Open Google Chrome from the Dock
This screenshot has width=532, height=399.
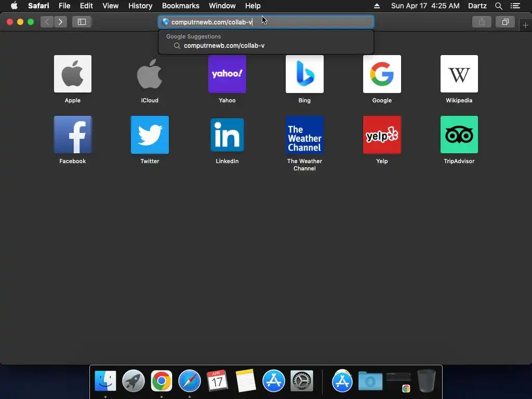click(x=162, y=381)
